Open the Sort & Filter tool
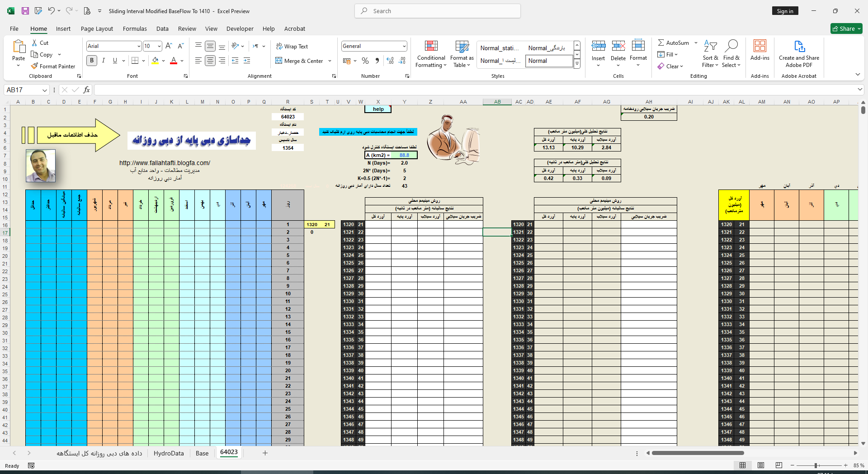 click(710, 47)
